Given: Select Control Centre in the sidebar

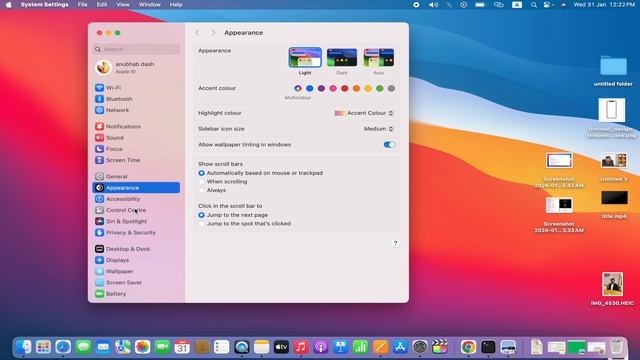Looking at the screenshot, I should pos(136,210).
